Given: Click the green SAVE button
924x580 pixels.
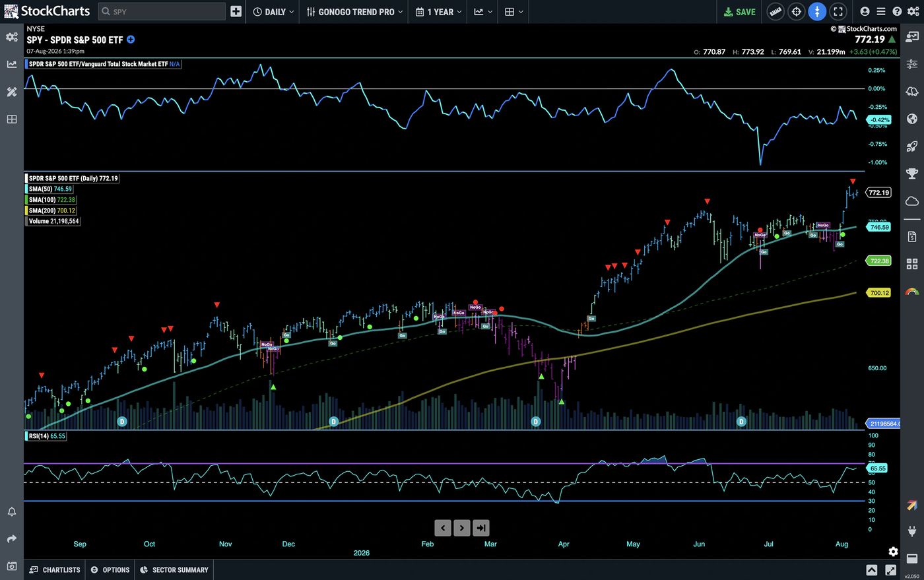Looking at the screenshot, I should point(739,12).
